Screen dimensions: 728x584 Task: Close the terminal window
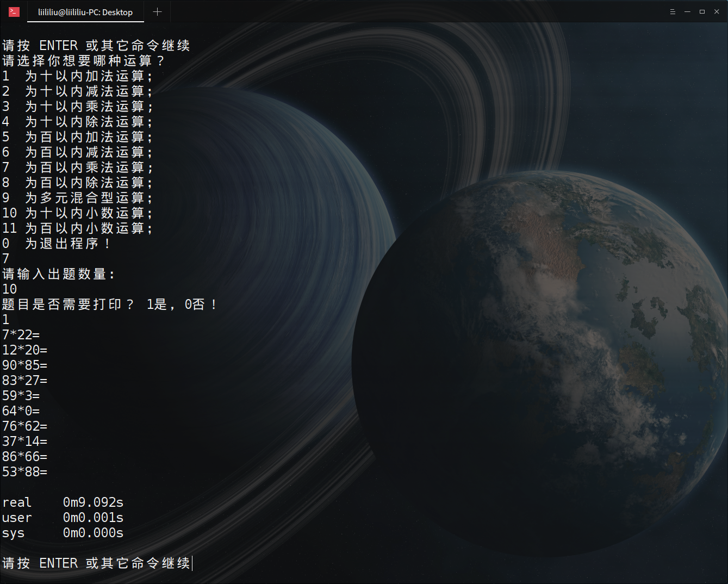[717, 11]
